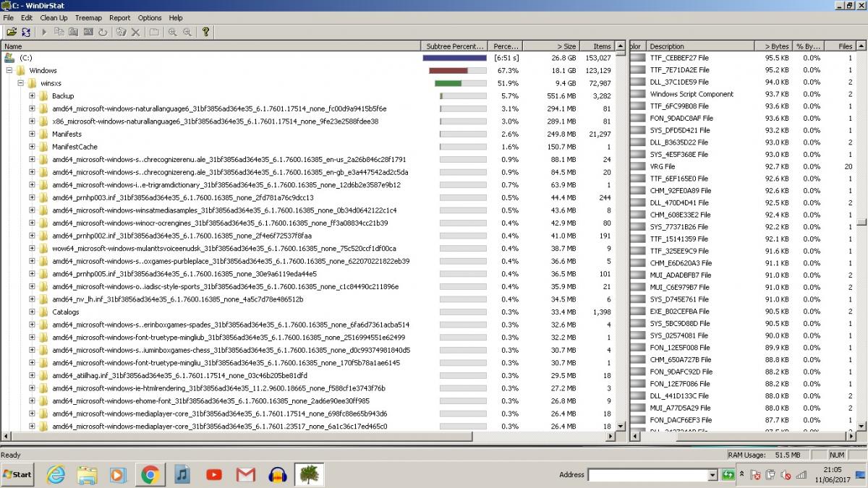Expand the Catalogs folder node

coord(33,312)
